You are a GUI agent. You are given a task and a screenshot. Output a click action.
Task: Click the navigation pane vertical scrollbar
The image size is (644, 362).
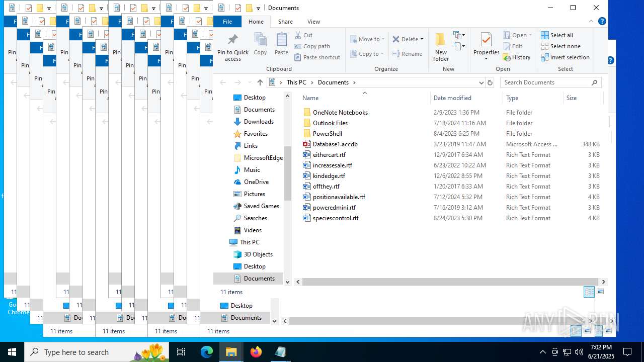(287, 173)
